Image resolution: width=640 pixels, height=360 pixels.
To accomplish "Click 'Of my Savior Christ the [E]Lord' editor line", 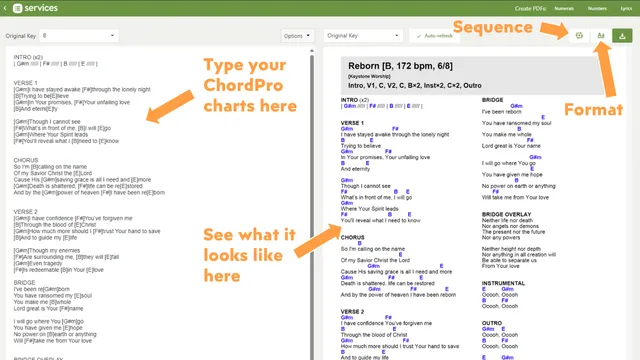I will point(53,173).
